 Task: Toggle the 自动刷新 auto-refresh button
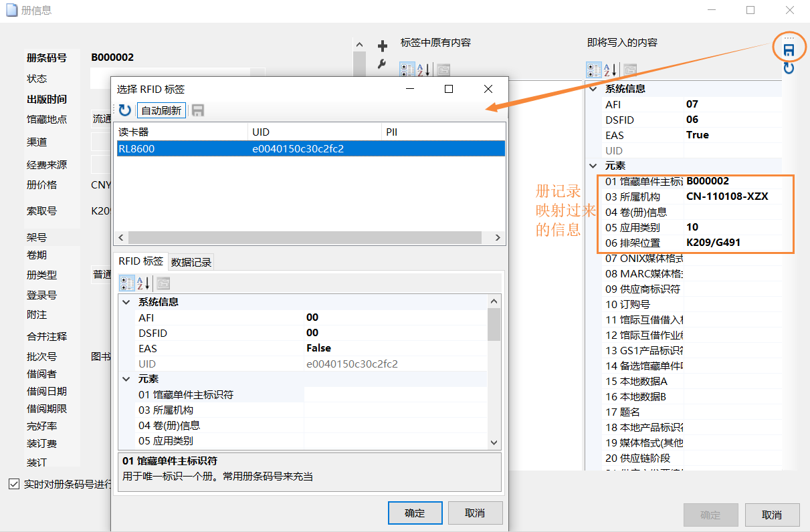coord(161,110)
